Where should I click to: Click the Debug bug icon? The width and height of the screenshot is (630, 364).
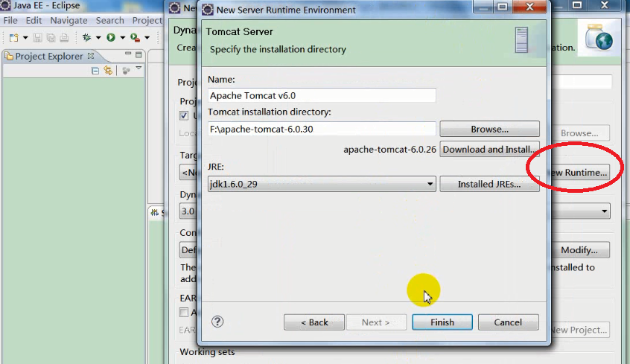[86, 37]
